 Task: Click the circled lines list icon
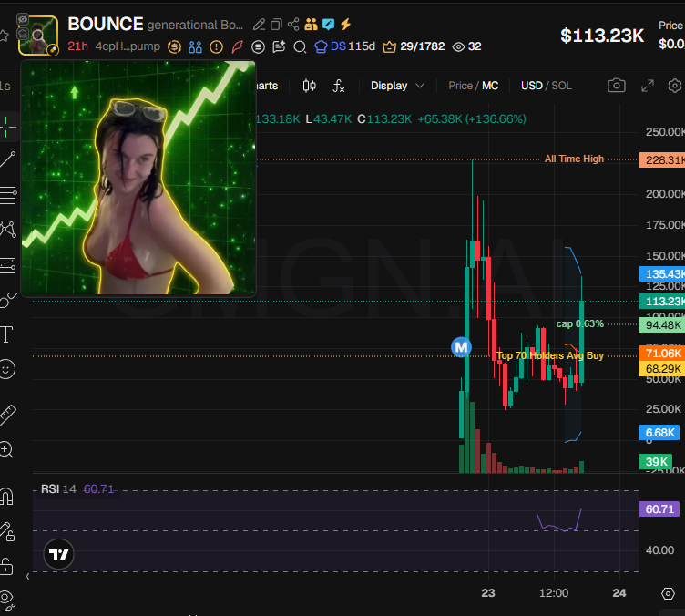[258, 46]
